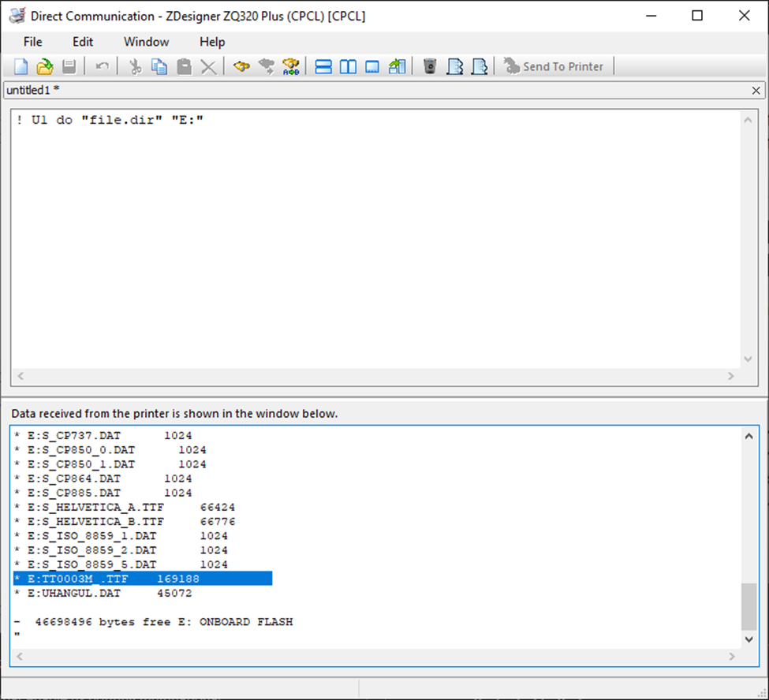Delete selection with the X icon
Viewport: 769px width, 700px height.
tap(207, 66)
